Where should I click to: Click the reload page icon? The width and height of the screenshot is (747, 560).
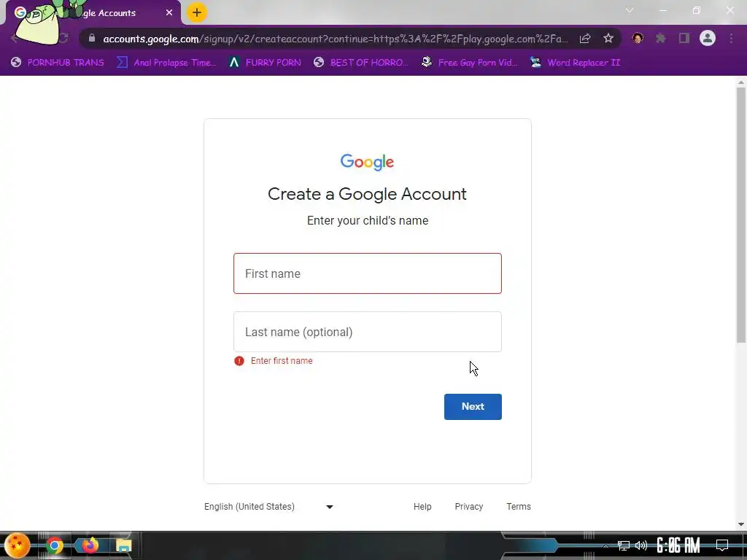coord(63,38)
